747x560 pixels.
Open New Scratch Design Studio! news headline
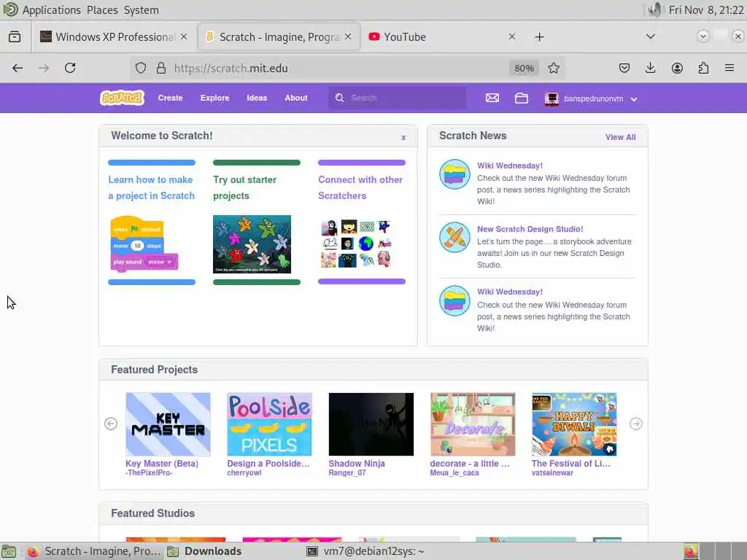click(x=530, y=229)
